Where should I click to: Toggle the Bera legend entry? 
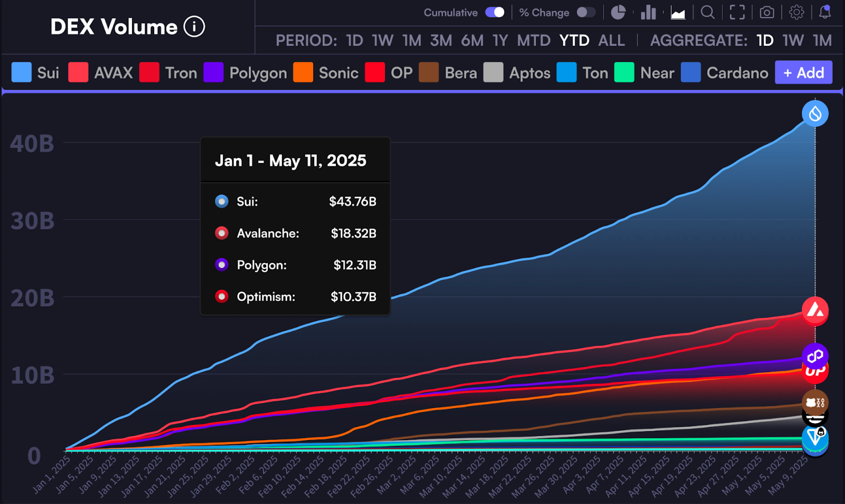pyautogui.click(x=448, y=72)
